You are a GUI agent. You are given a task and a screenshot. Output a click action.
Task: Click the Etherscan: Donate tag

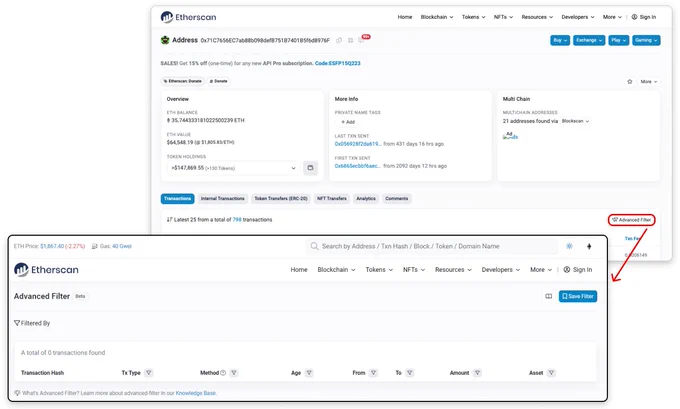[183, 81]
